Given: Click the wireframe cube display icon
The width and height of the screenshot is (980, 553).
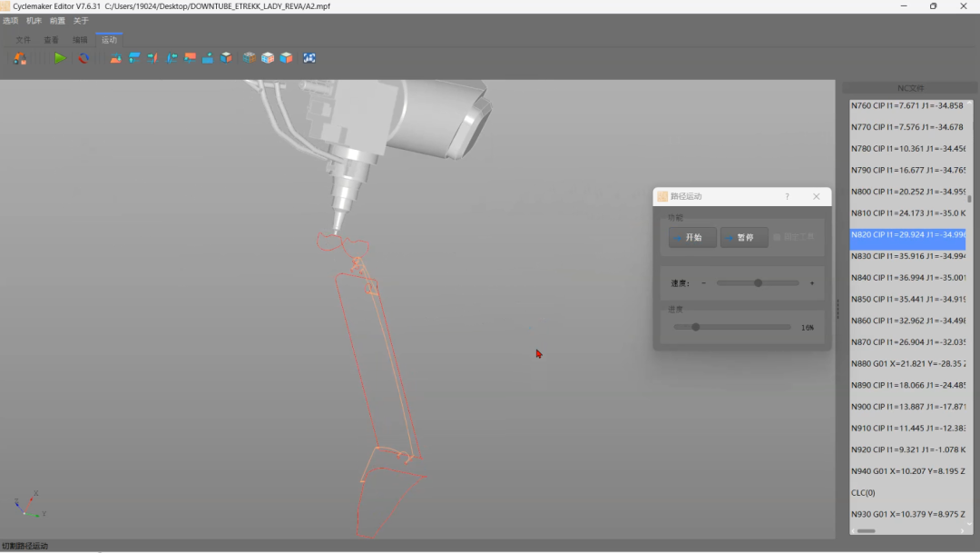Looking at the screenshot, I should point(250,58).
